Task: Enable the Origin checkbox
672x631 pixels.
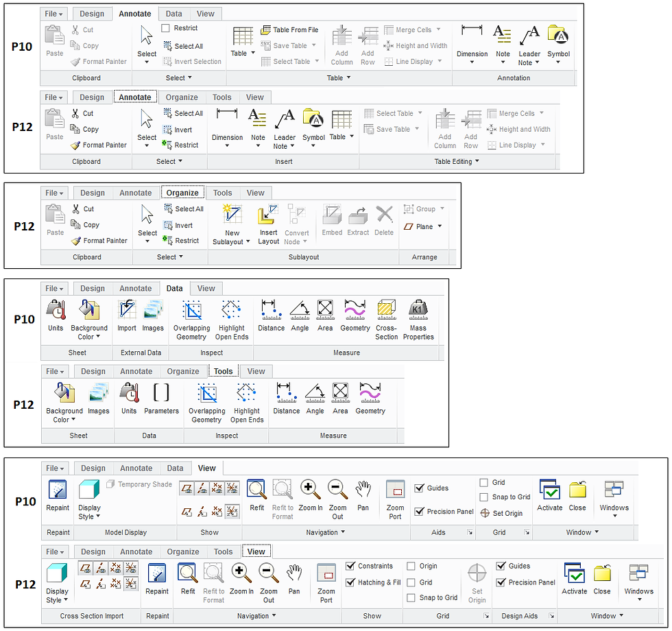Action: coord(411,566)
